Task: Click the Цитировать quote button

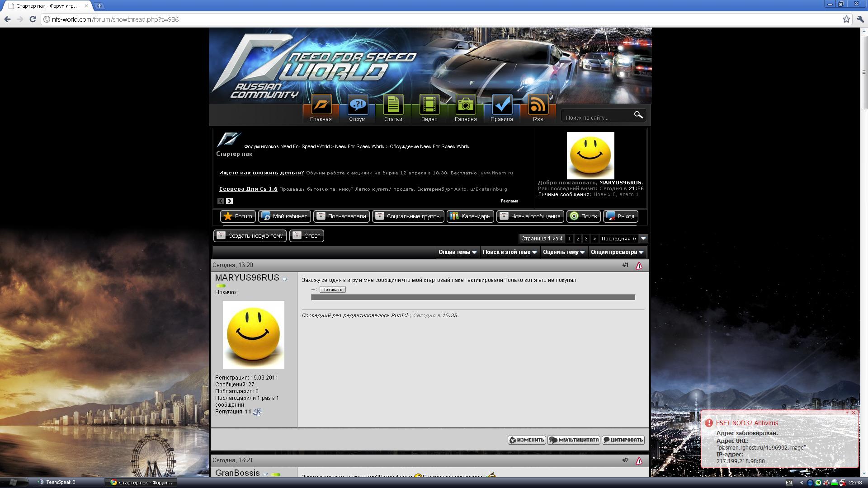Action: (623, 440)
